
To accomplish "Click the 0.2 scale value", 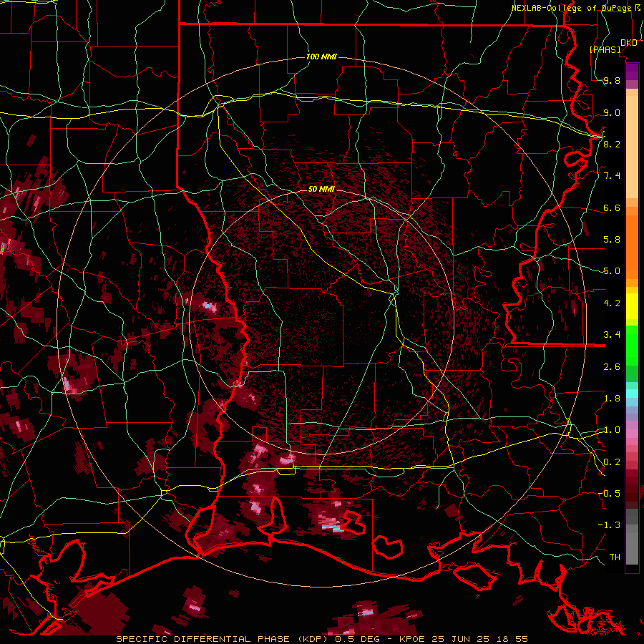I will pos(612,462).
